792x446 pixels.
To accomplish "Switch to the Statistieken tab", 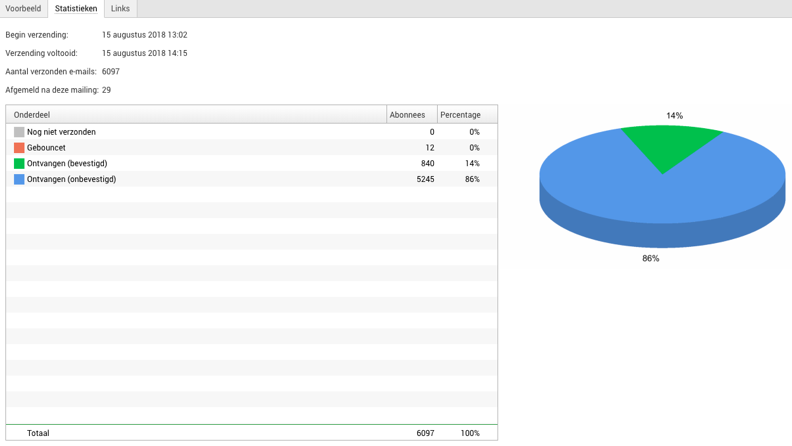I will pyautogui.click(x=76, y=9).
